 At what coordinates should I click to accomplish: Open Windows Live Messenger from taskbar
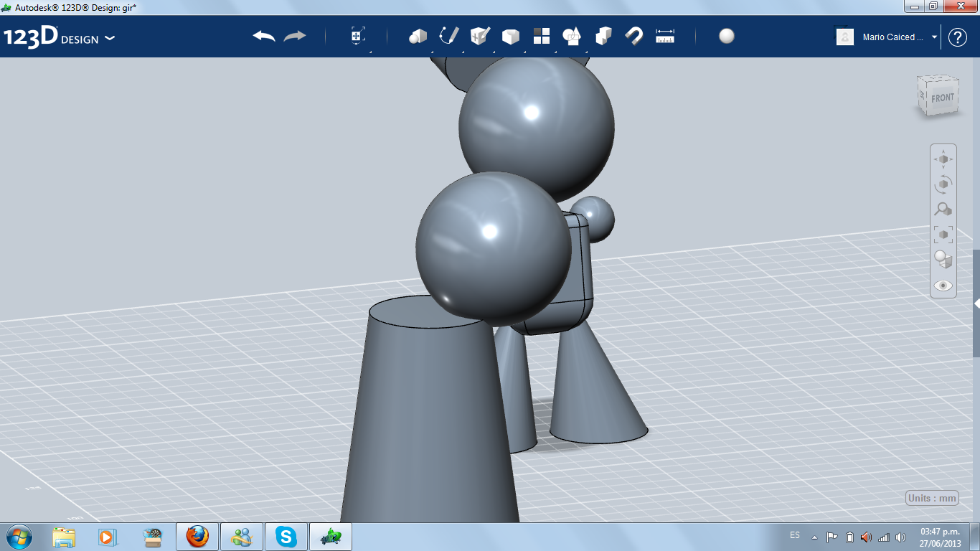click(x=242, y=537)
